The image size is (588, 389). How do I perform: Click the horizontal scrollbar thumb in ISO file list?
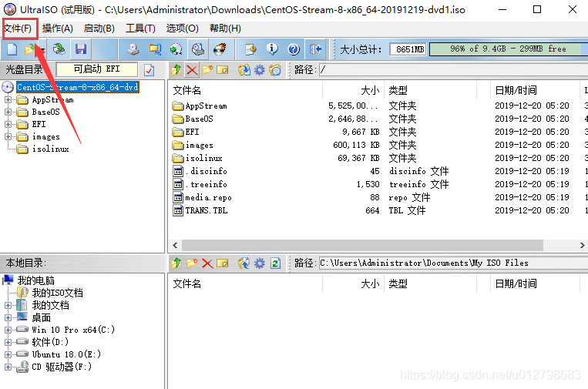coord(362,245)
